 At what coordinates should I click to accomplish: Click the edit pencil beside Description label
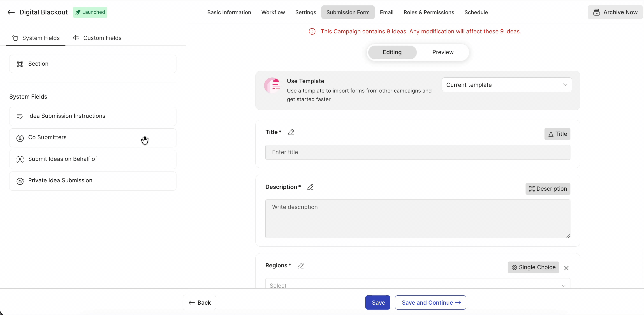pyautogui.click(x=310, y=187)
